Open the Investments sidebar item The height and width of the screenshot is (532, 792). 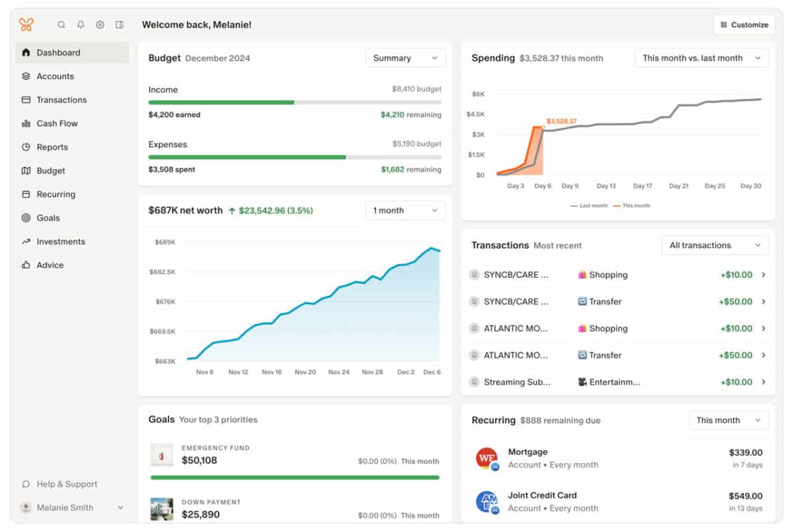[61, 242]
